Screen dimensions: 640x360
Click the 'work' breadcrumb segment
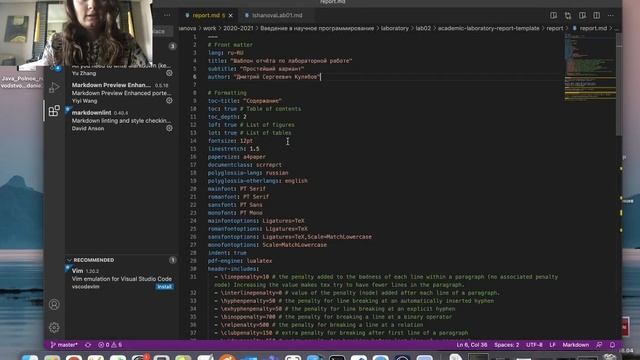point(209,29)
